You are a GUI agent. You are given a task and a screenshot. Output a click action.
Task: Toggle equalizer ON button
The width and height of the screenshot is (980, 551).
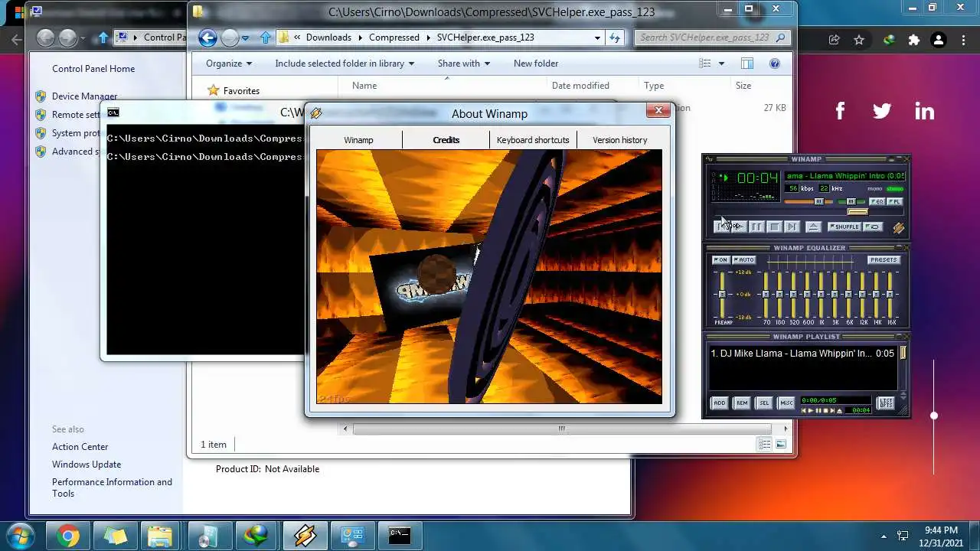point(720,260)
